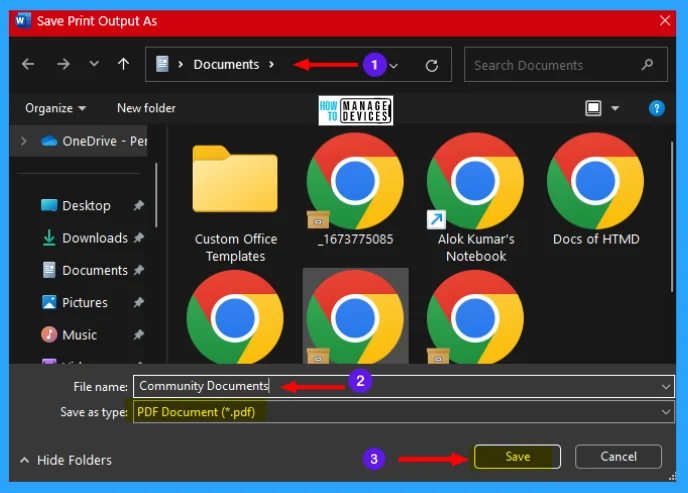Viewport: 688px width, 493px height.
Task: Click the Word icon in title bar
Action: (22, 21)
